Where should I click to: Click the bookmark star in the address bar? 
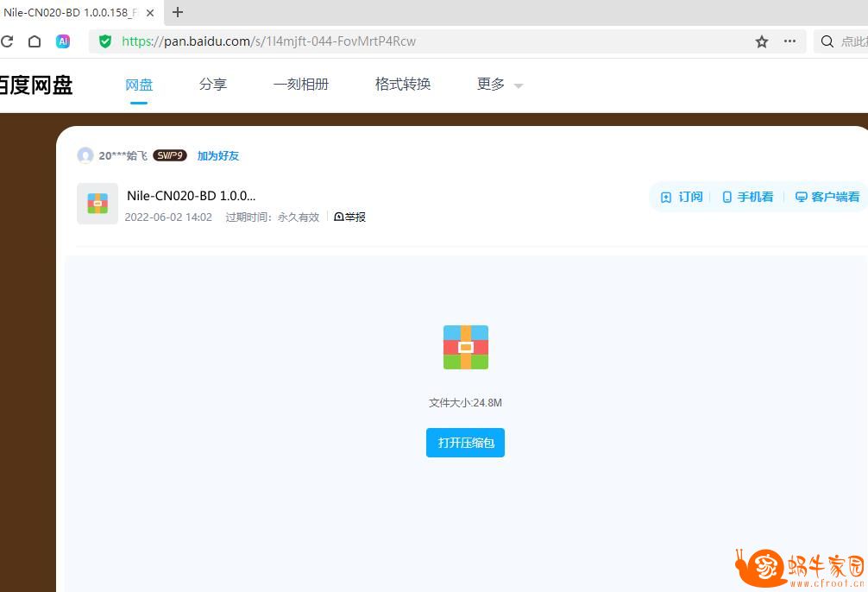pos(761,41)
